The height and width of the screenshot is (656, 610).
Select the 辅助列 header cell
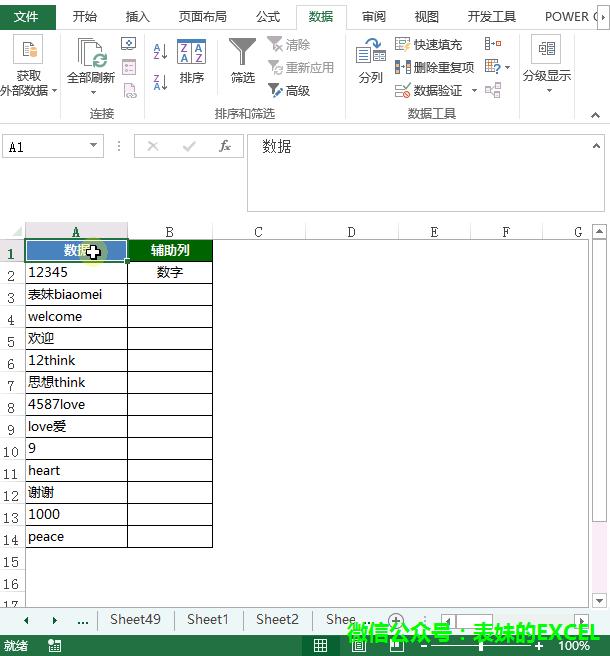pyautogui.click(x=170, y=250)
